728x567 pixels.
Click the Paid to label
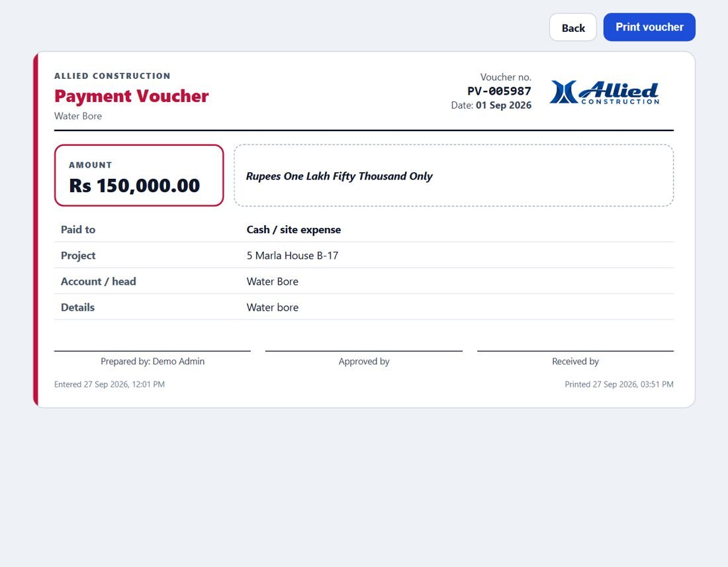point(78,230)
